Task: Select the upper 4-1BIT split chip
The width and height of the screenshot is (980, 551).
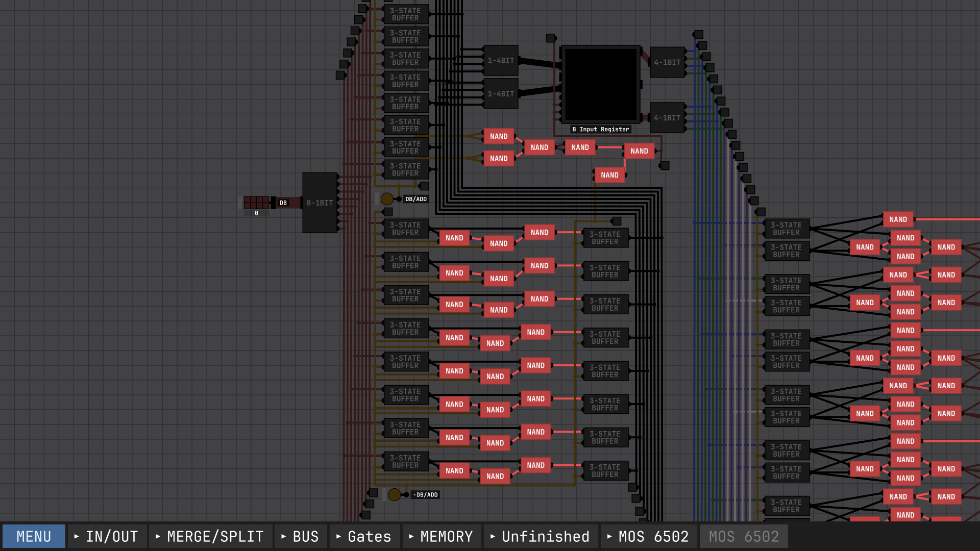Action: [x=668, y=62]
